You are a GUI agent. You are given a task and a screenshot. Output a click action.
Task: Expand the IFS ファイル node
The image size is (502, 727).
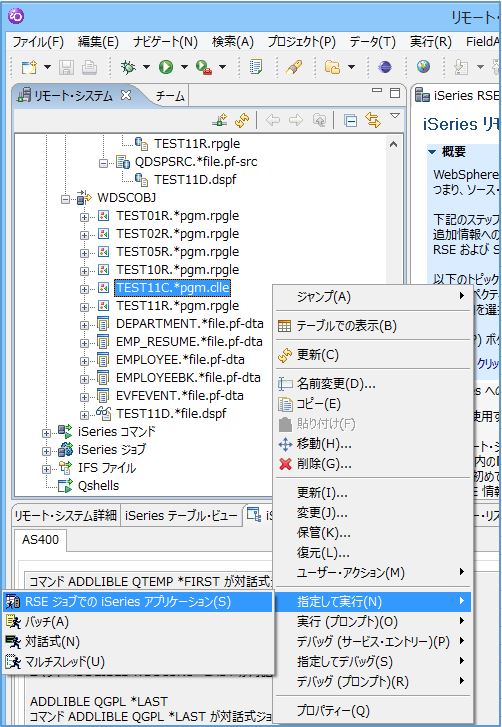click(x=46, y=469)
